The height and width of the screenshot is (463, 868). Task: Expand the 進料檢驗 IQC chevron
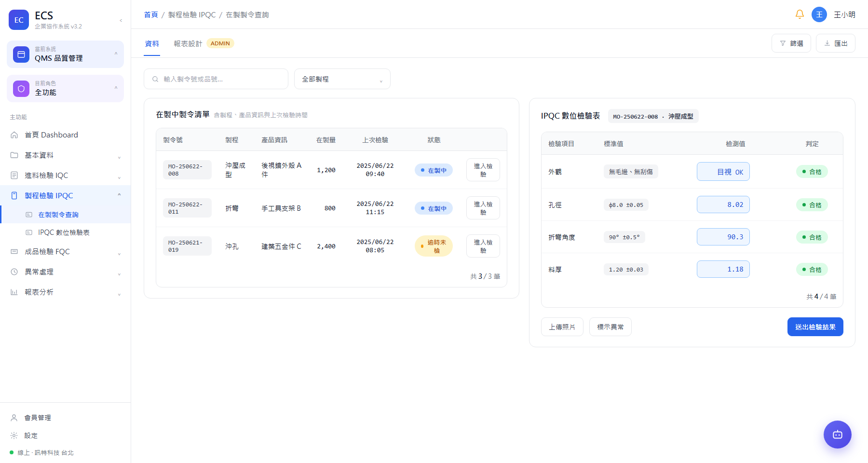point(119,177)
